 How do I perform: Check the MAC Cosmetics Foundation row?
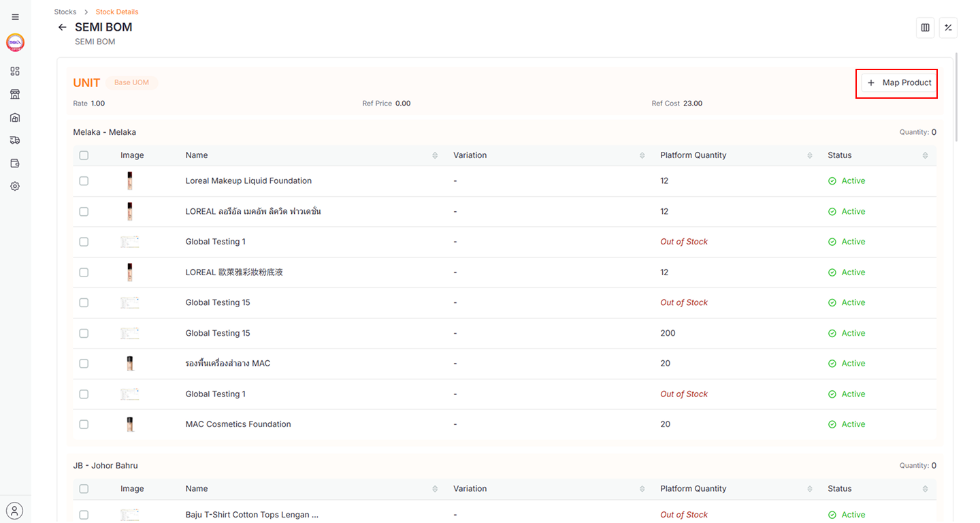(84, 424)
